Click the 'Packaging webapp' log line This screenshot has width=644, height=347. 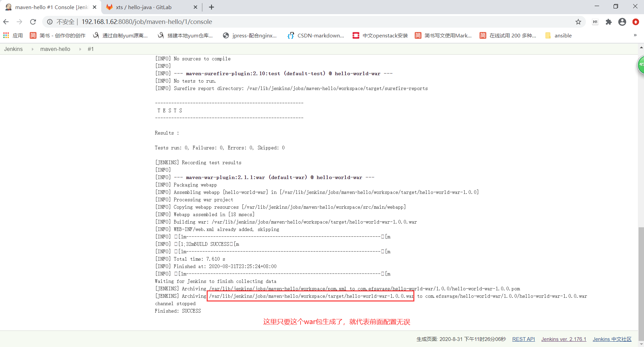coord(186,185)
